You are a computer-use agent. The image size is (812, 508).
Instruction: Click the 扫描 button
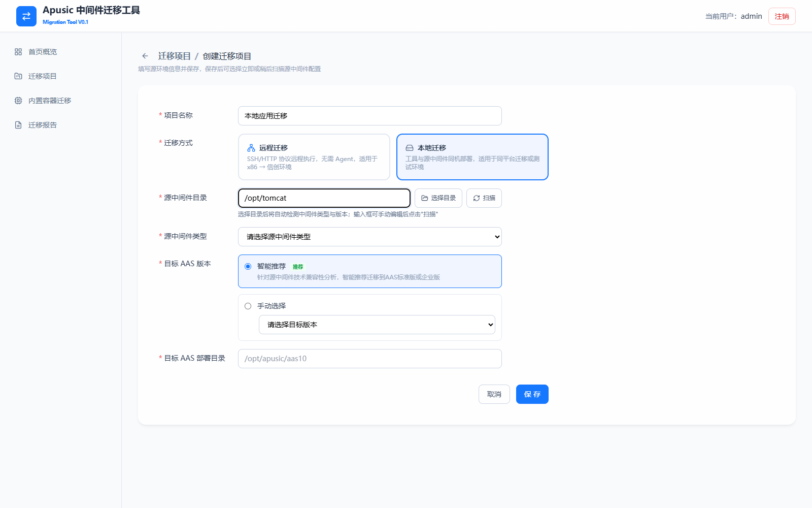point(484,198)
